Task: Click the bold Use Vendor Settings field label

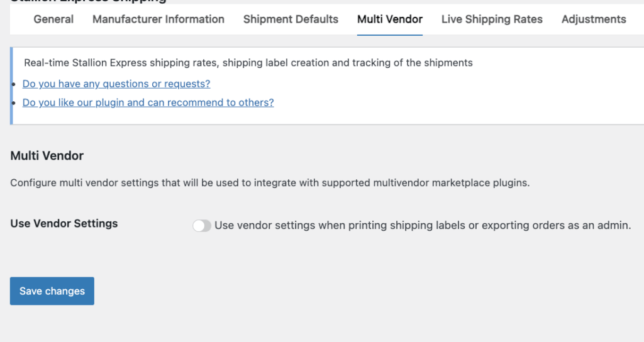Action: coord(64,223)
